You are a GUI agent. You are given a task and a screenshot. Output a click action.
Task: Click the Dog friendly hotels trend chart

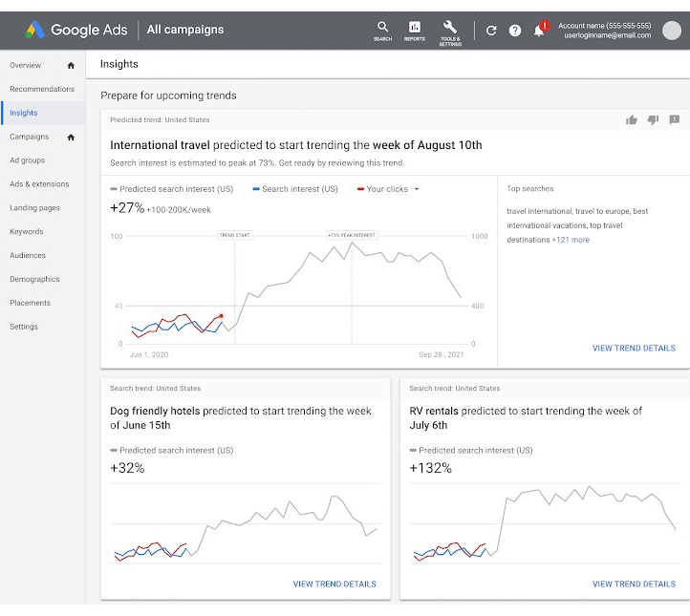(246, 523)
